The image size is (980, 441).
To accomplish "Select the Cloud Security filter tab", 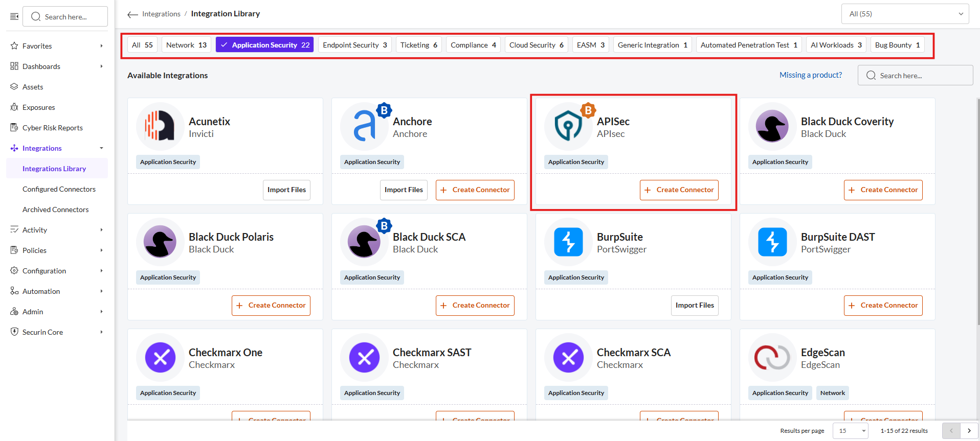I will [x=537, y=45].
